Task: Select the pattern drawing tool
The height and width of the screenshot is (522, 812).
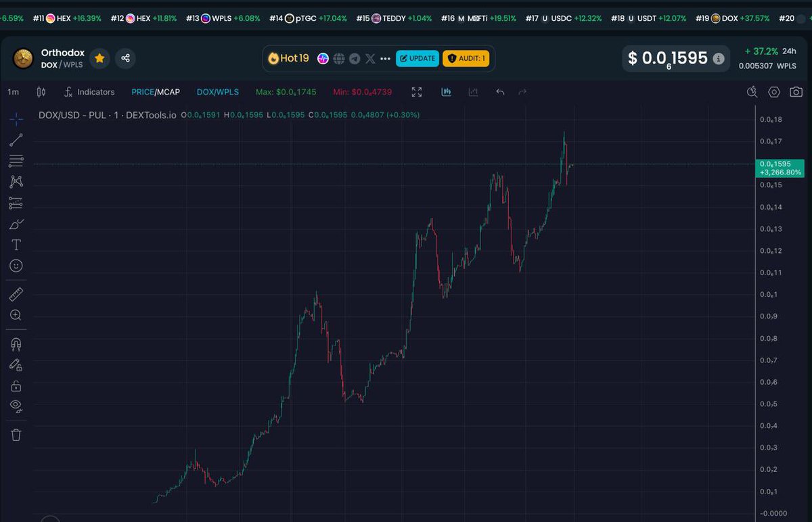Action: coord(16,181)
